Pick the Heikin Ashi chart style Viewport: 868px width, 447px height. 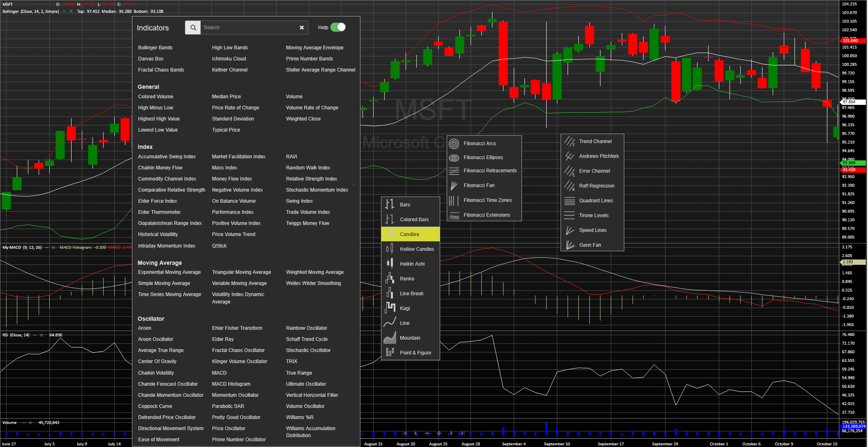[x=411, y=264]
